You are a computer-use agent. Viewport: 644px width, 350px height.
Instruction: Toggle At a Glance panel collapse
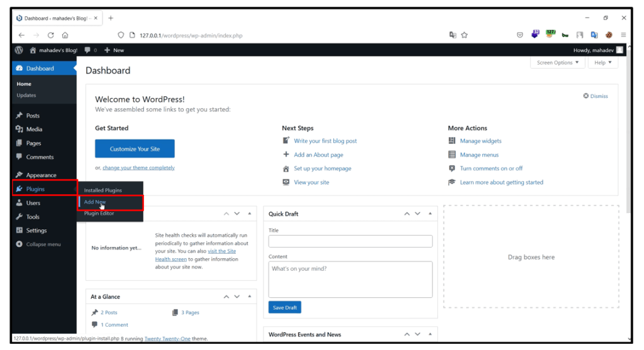[249, 297]
